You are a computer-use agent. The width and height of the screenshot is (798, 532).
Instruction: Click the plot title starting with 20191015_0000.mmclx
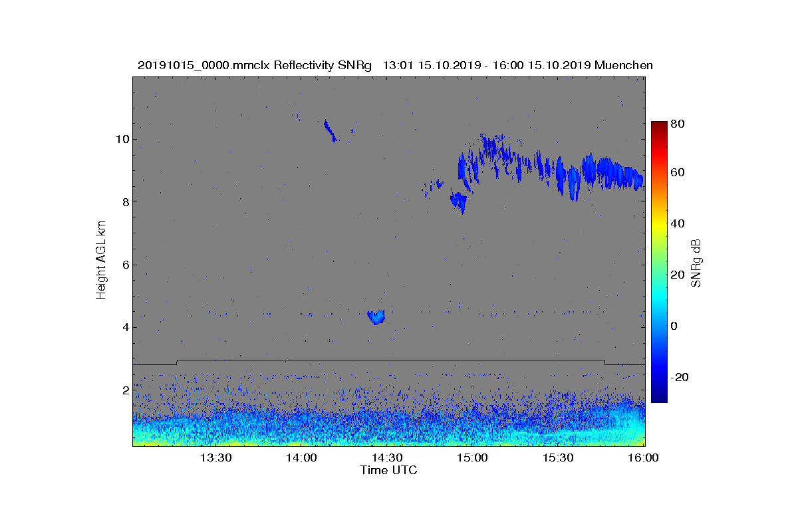(395, 65)
